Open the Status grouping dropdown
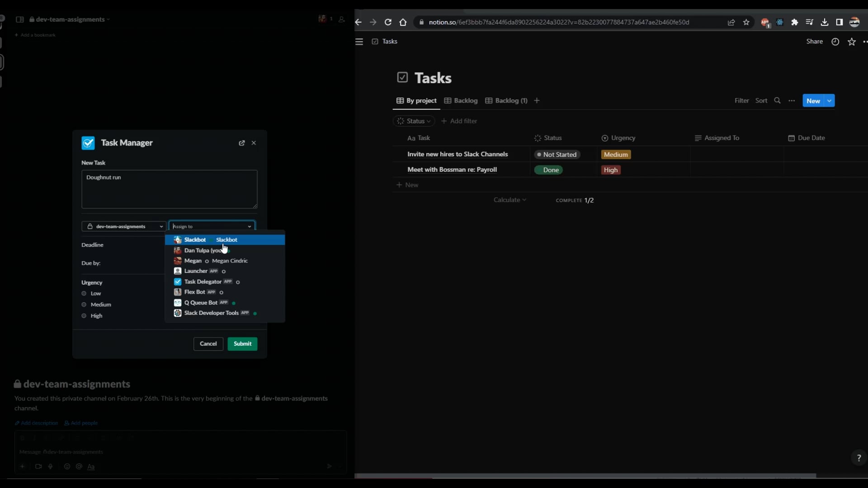The width and height of the screenshot is (868, 488). (414, 121)
